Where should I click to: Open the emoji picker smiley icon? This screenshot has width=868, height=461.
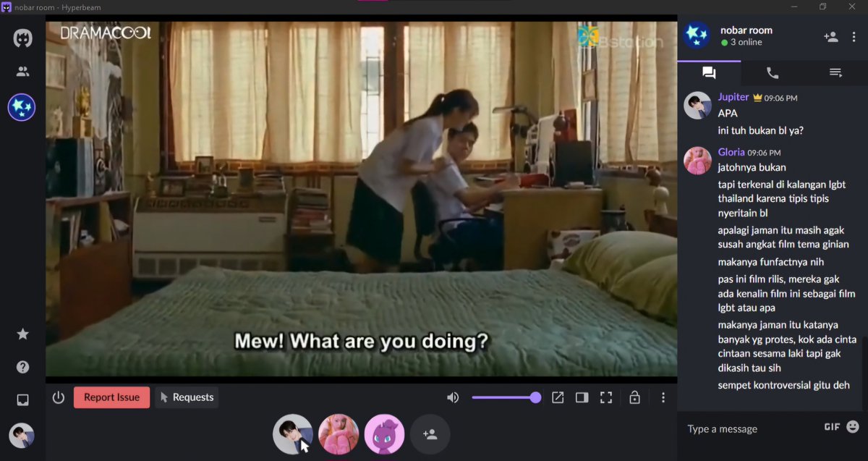tap(853, 427)
